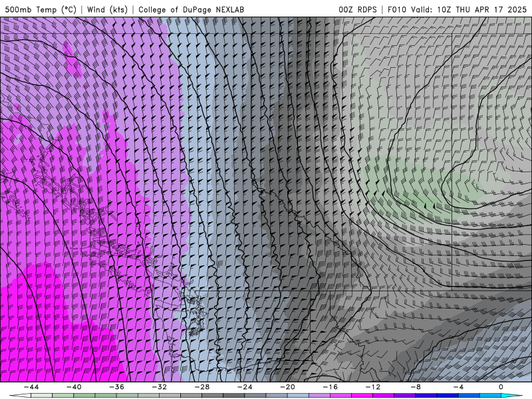This screenshot has width=532, height=399.
Task: Select the "College of DuPage NEXLAB" credit text
Action: pos(191,9)
